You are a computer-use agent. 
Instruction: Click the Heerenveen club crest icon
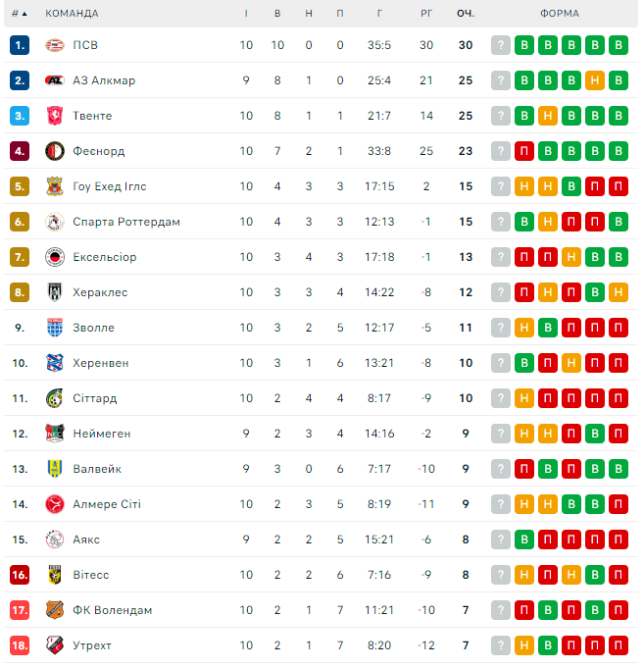pos(54,363)
